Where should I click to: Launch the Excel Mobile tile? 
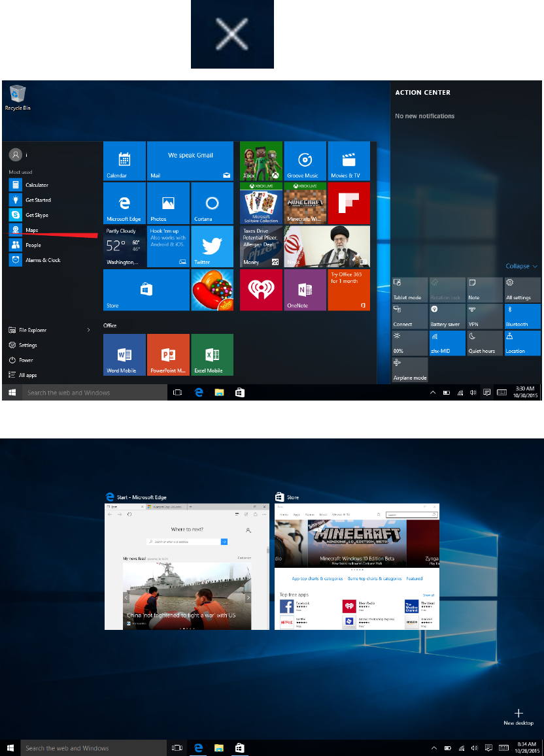click(212, 355)
